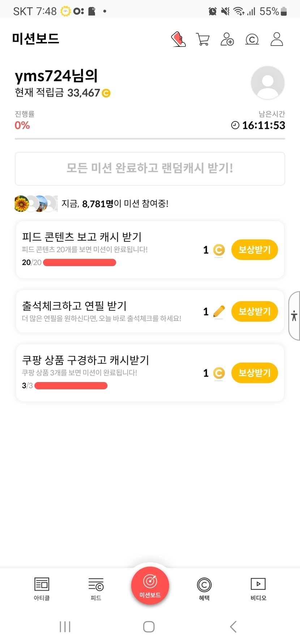Open the shopping cart icon
This screenshot has height=644, width=300.
203,39
